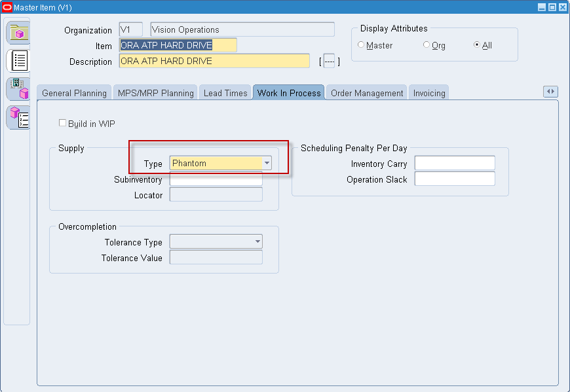
Task: Open the Tolerance Type dropdown under Overcompletion
Action: (x=256, y=241)
